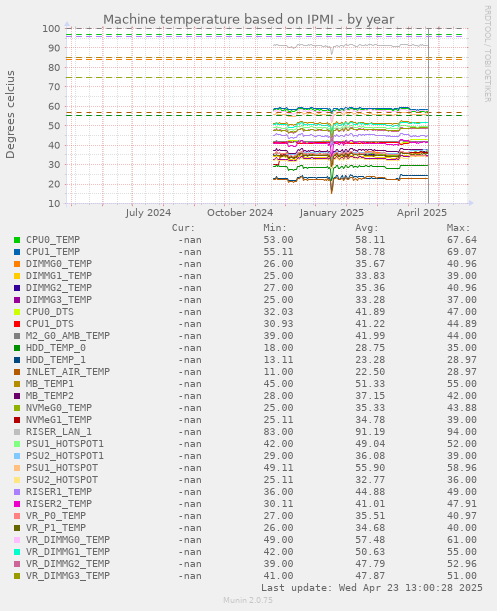Click the Avg: column header
The height and width of the screenshot is (611, 497).
tap(367, 228)
